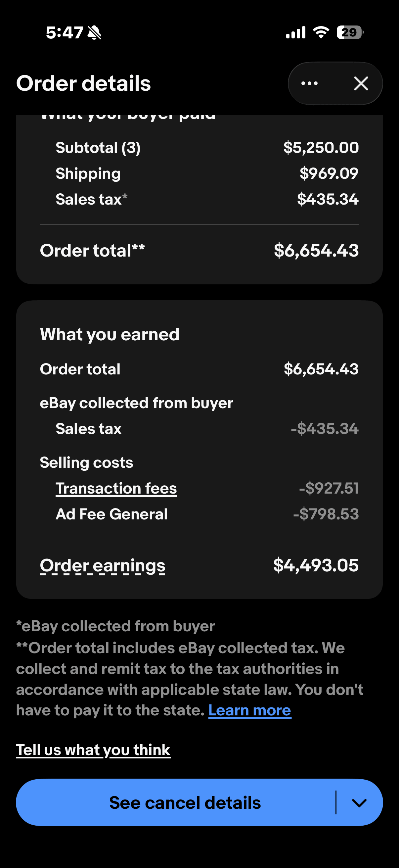Open the Order earnings explanation link

click(x=102, y=565)
